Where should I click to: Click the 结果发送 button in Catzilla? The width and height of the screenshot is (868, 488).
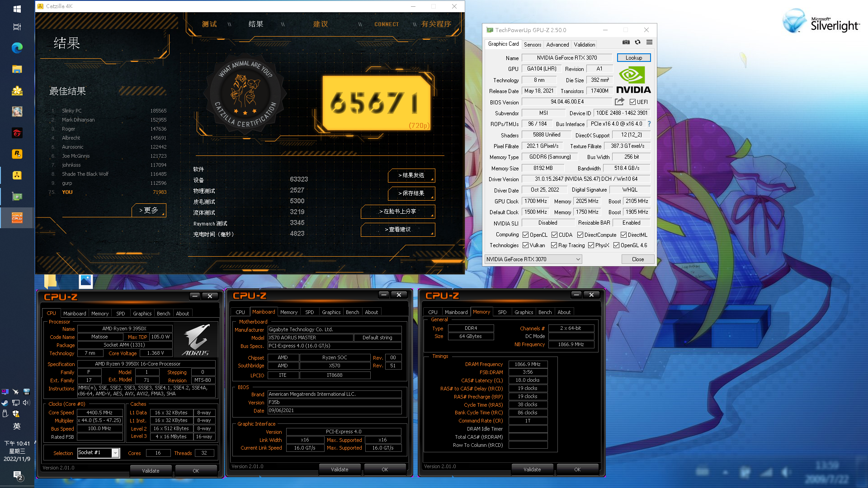(x=411, y=175)
